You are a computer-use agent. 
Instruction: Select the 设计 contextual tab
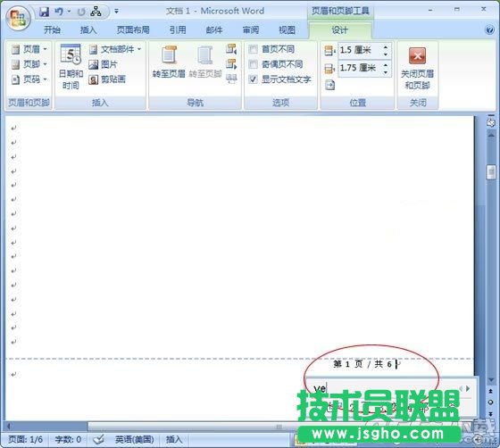point(339,30)
